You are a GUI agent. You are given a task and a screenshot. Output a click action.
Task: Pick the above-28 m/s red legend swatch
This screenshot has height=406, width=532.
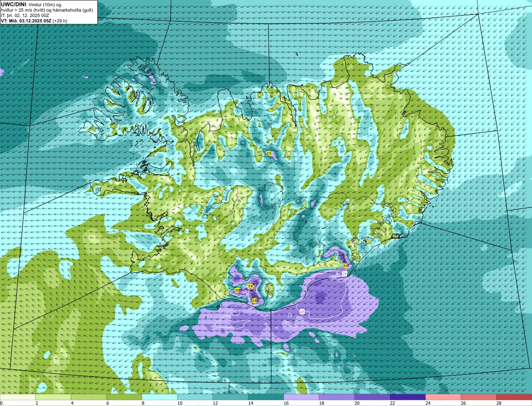[514, 397]
